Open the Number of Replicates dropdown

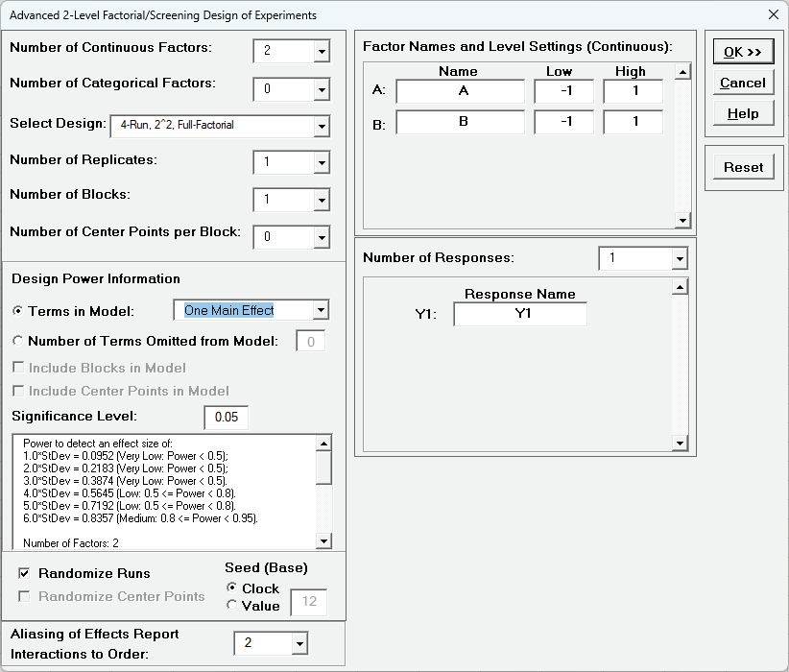point(321,162)
